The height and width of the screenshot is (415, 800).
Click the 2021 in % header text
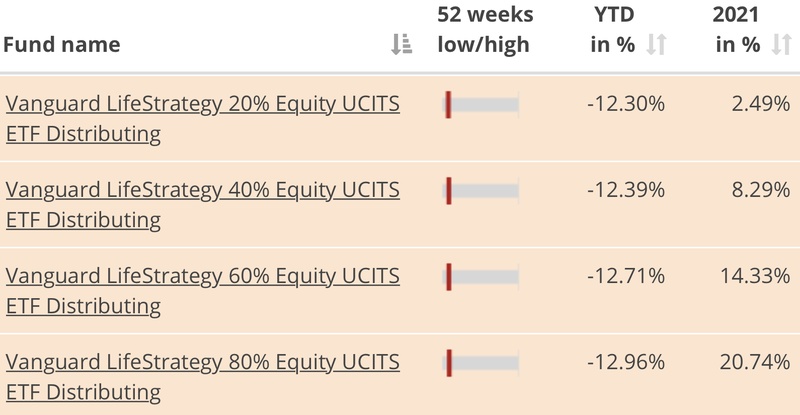[x=738, y=30]
